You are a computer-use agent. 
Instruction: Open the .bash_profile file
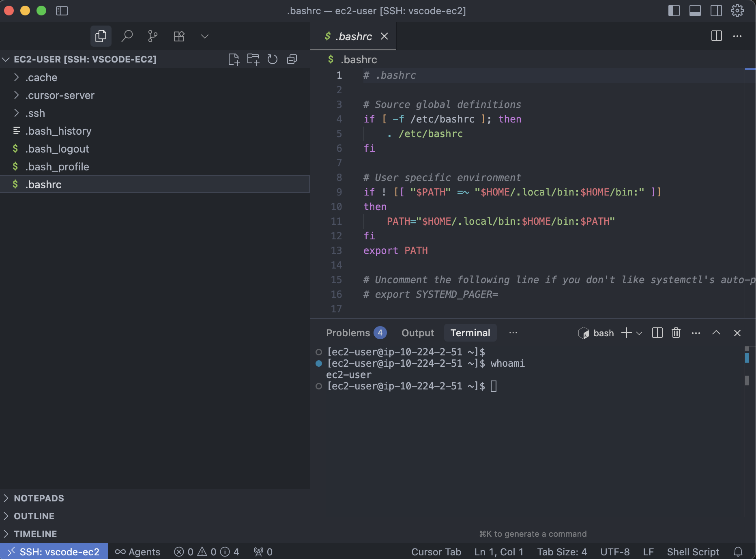point(155,167)
